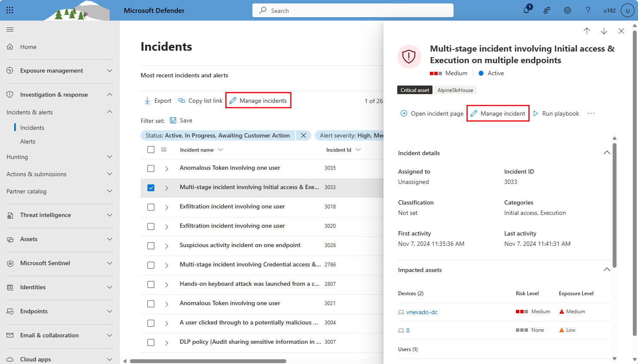This screenshot has height=364, width=638.
Task: Collapse the Incident details section
Action: [x=607, y=153]
